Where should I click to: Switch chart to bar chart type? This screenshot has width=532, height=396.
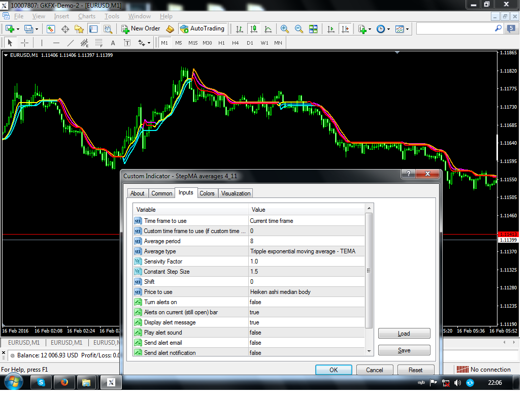(240, 29)
